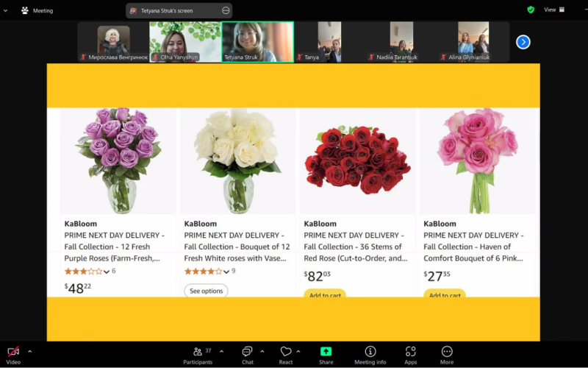Click $82.03 price of red roses
This screenshot has height=368, width=588.
point(318,276)
